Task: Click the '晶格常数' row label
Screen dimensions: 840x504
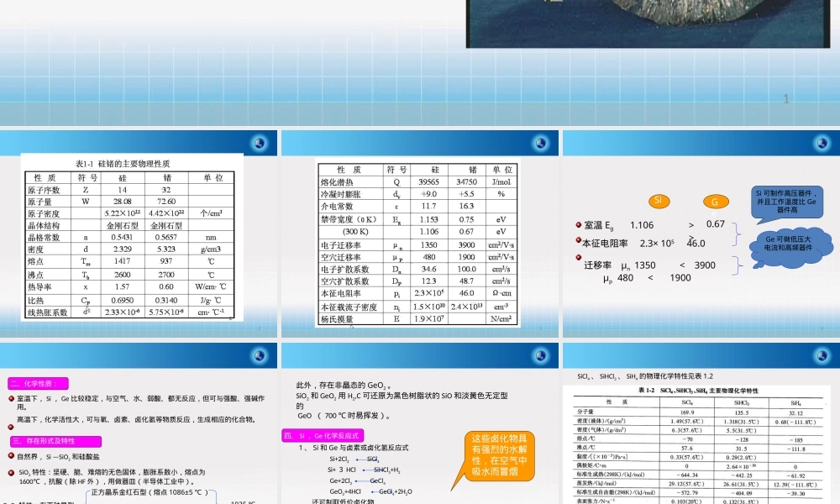Action: 45,237
